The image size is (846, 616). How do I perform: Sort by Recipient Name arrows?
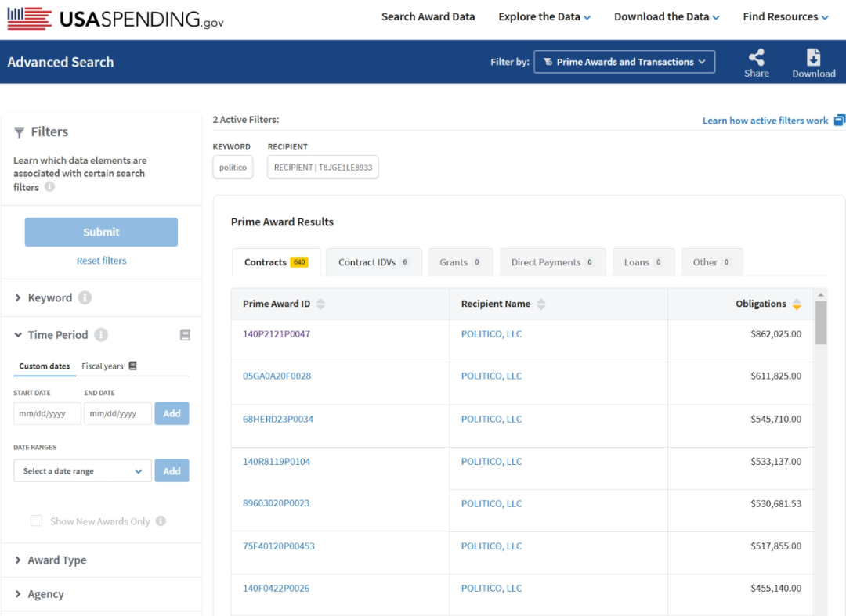coord(541,304)
